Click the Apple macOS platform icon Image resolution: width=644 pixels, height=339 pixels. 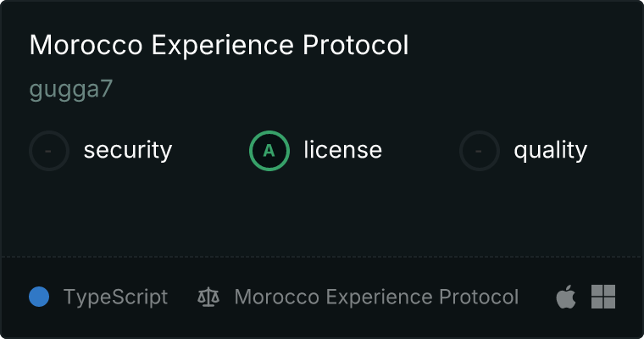point(565,297)
